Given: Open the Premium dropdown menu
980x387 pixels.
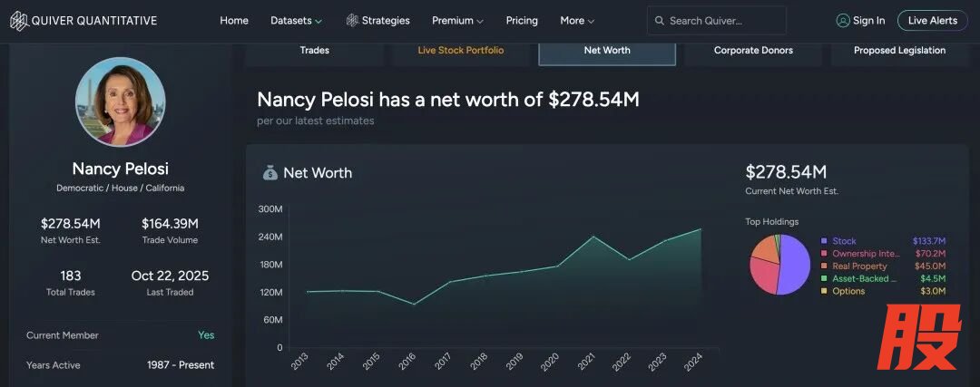Looking at the screenshot, I should [457, 21].
